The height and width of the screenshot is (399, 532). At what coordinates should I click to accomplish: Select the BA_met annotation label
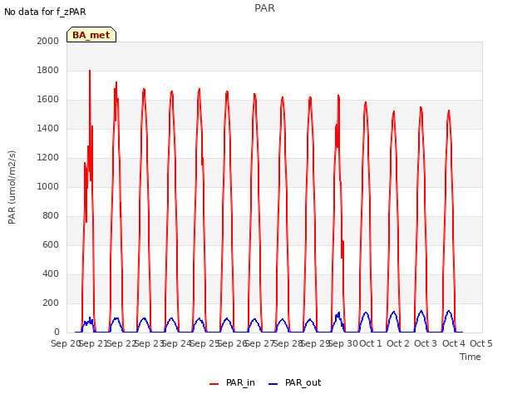(x=91, y=35)
